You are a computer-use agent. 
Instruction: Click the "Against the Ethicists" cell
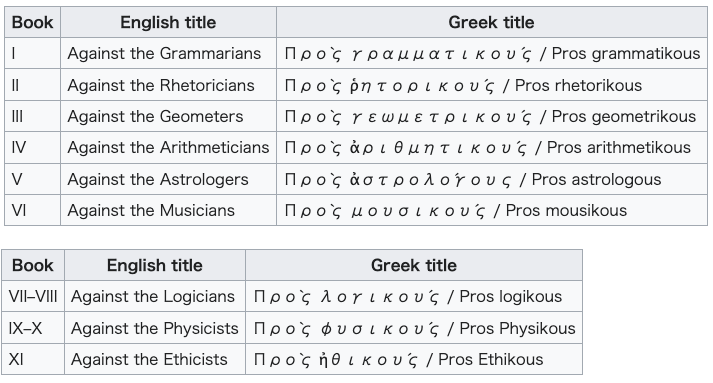coord(155,359)
